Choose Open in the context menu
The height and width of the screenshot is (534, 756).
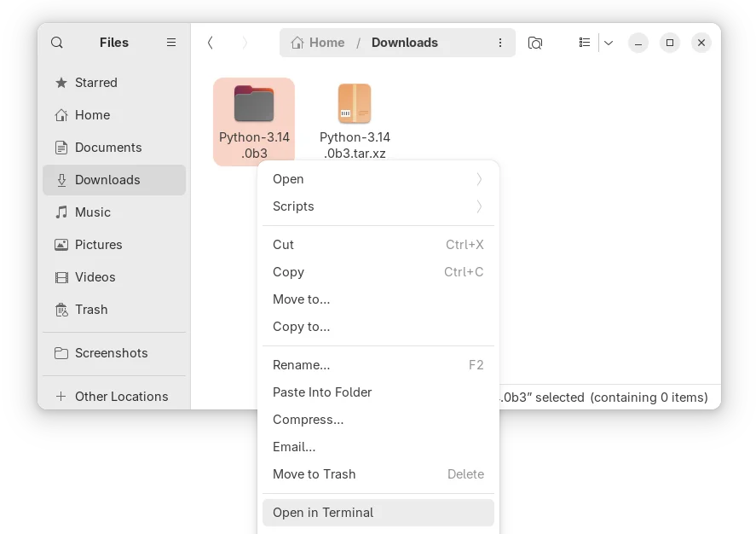(x=378, y=179)
